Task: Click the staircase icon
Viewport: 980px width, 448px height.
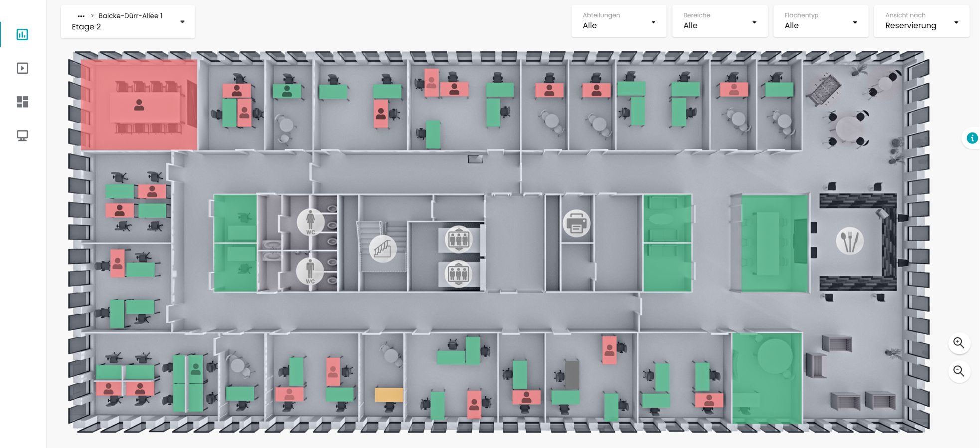Action: 383,248
